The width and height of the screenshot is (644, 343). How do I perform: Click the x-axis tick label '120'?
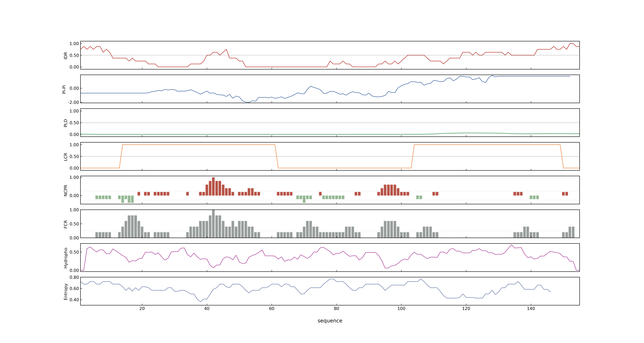click(466, 309)
